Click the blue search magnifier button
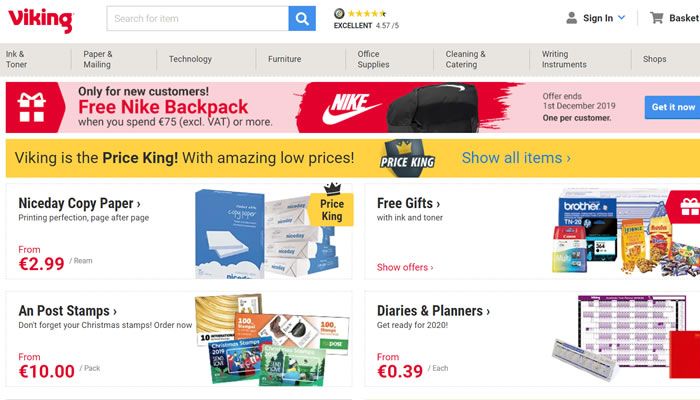Screen dimensions: 700x400 tap(302, 18)
